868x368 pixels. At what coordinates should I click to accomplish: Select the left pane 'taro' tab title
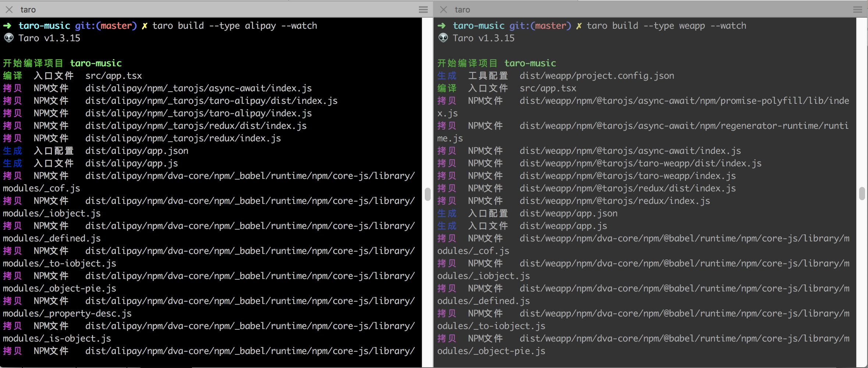(x=28, y=10)
